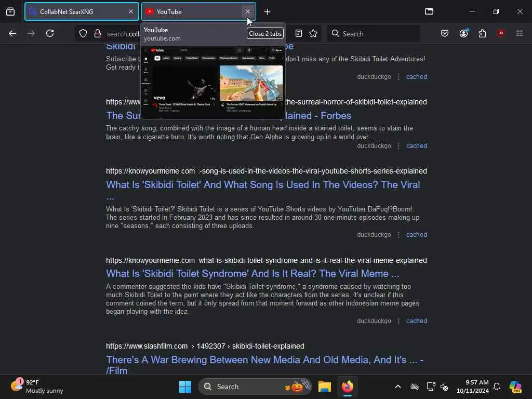
Task: Click the muted volume tray icon
Action: coord(444,387)
